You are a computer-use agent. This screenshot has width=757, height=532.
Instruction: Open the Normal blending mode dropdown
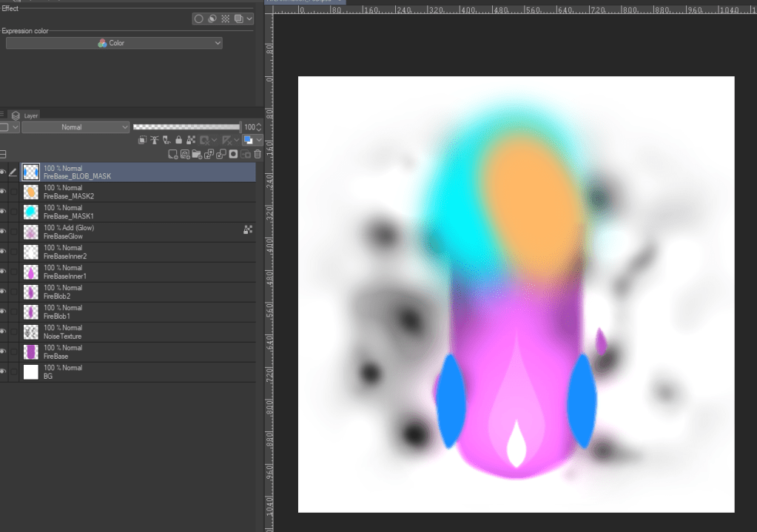(x=75, y=127)
